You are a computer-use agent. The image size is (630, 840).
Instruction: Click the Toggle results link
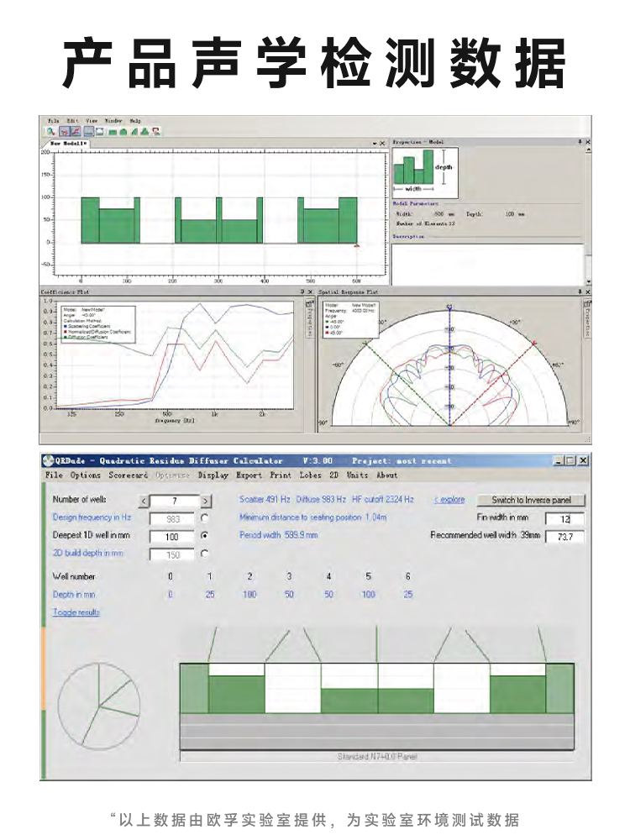[76, 612]
